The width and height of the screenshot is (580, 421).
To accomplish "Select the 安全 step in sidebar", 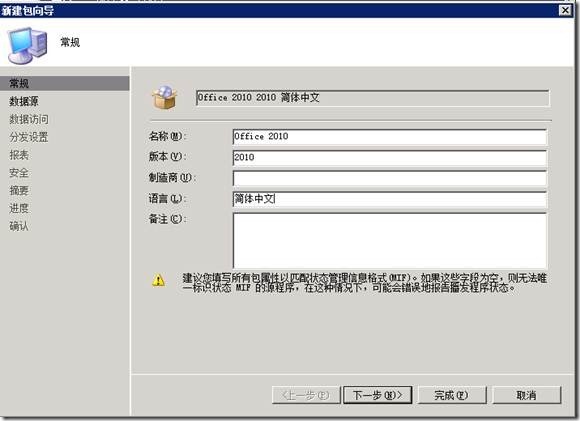I will click(x=19, y=172).
